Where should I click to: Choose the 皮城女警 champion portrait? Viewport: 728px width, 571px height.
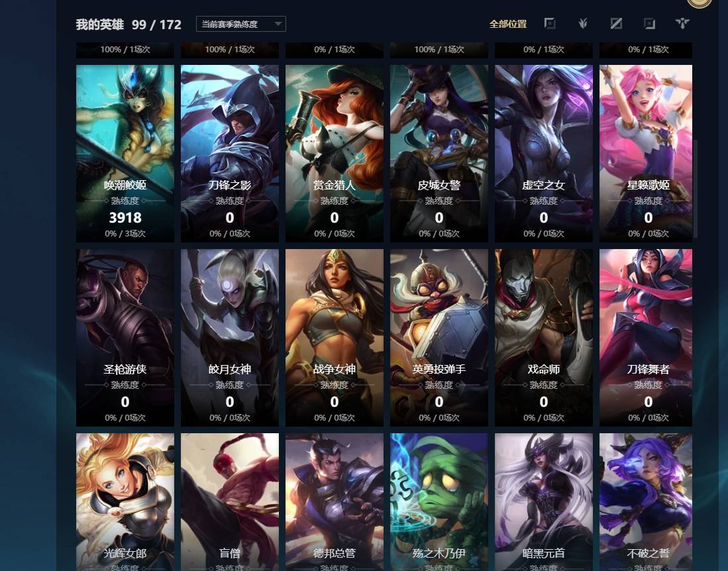point(439,154)
